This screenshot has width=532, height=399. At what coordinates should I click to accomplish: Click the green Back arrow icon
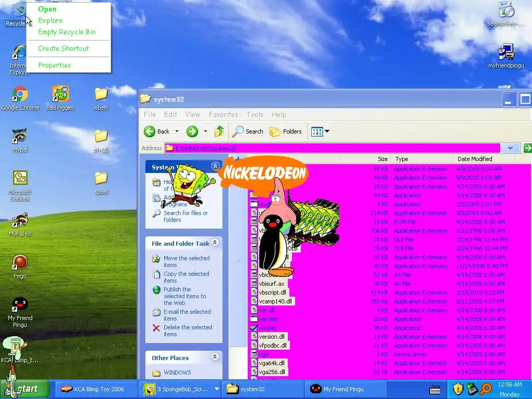click(x=149, y=131)
